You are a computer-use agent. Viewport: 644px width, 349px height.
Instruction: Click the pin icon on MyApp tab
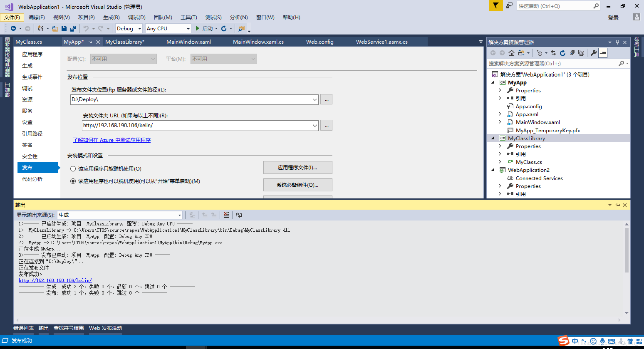(90, 42)
